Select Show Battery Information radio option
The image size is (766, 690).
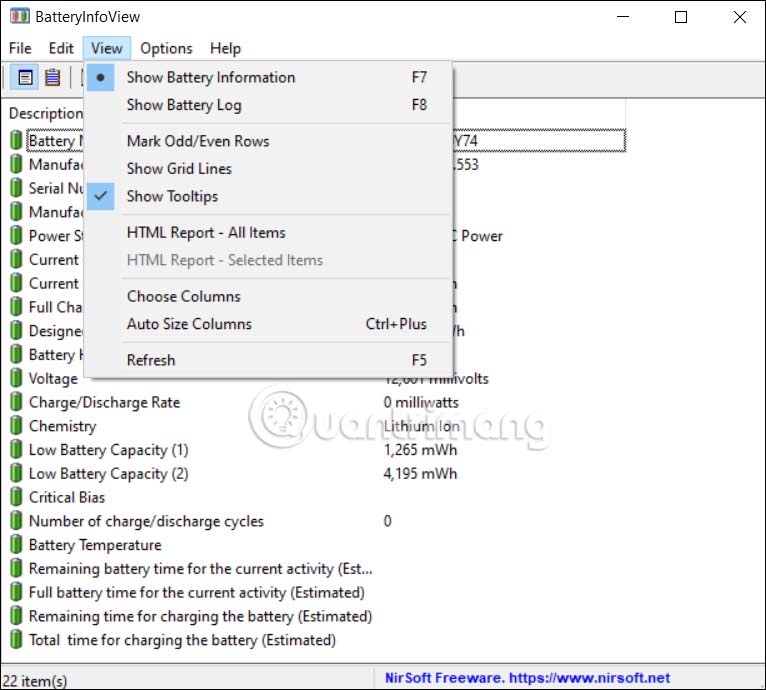coord(268,77)
